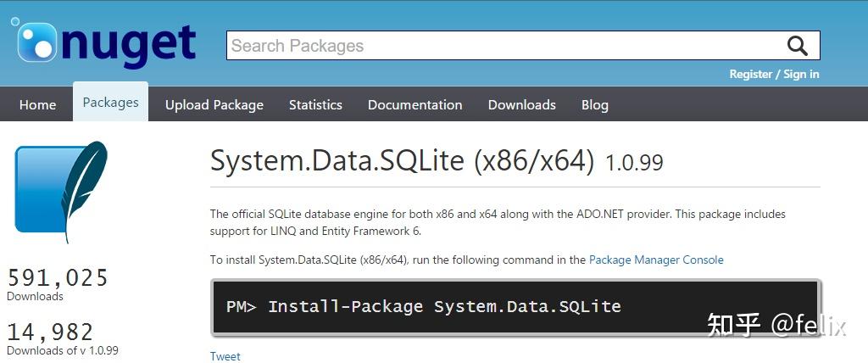Go to the Home nav item

pos(37,105)
